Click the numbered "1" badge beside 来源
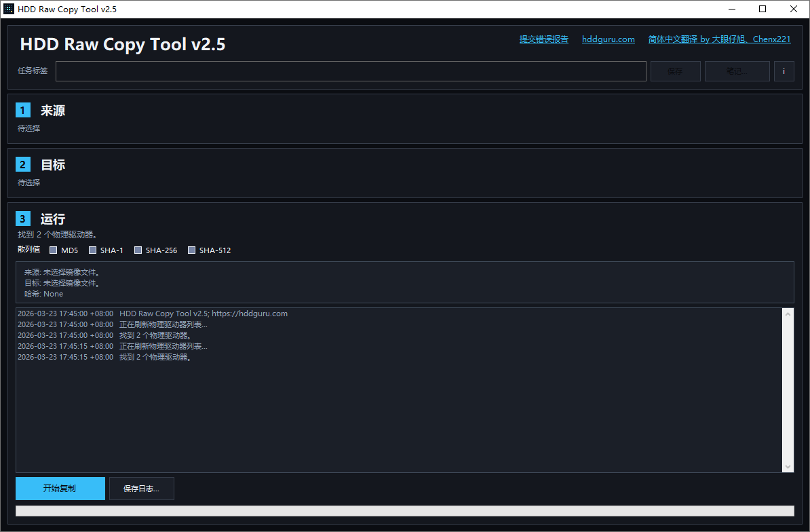This screenshot has width=810, height=532. pos(22,110)
